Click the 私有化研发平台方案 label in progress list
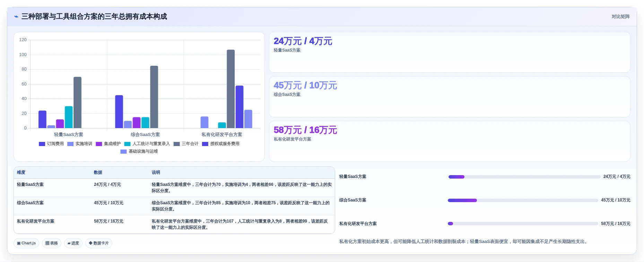Screen dimensions: 644x262 358,224
